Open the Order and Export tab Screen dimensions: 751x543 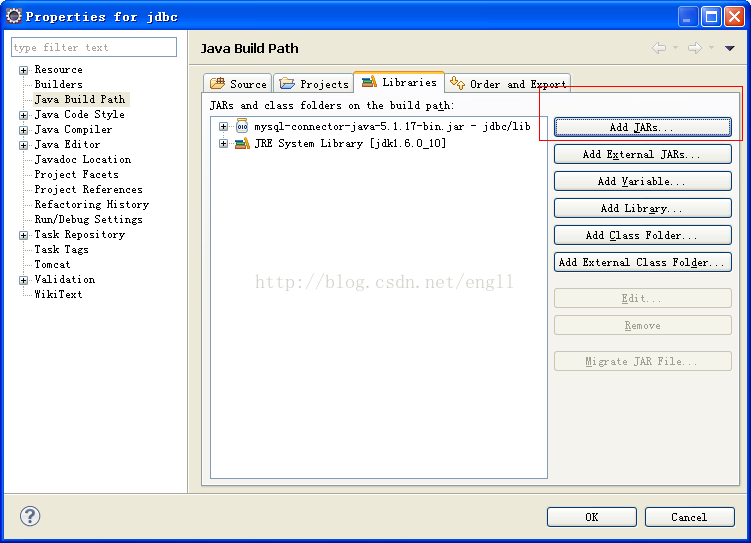(508, 83)
